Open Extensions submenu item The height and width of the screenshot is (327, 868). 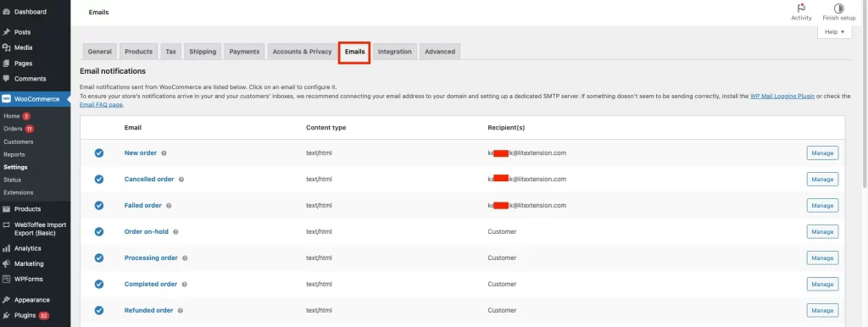pyautogui.click(x=19, y=192)
